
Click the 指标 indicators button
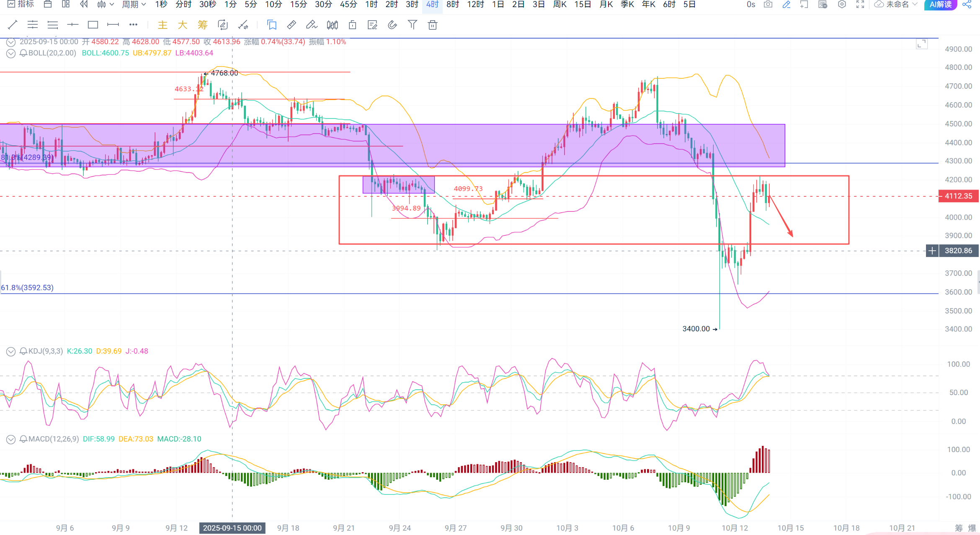click(21, 5)
